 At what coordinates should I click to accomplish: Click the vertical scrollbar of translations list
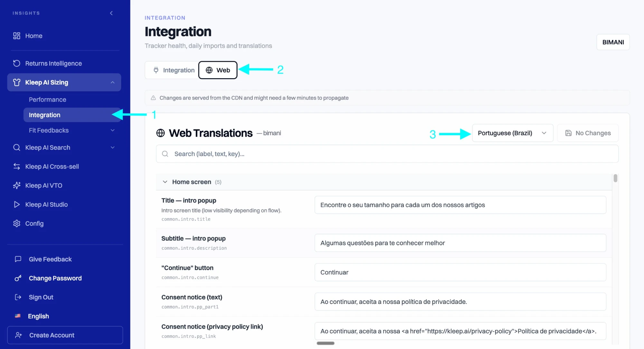[x=615, y=178]
